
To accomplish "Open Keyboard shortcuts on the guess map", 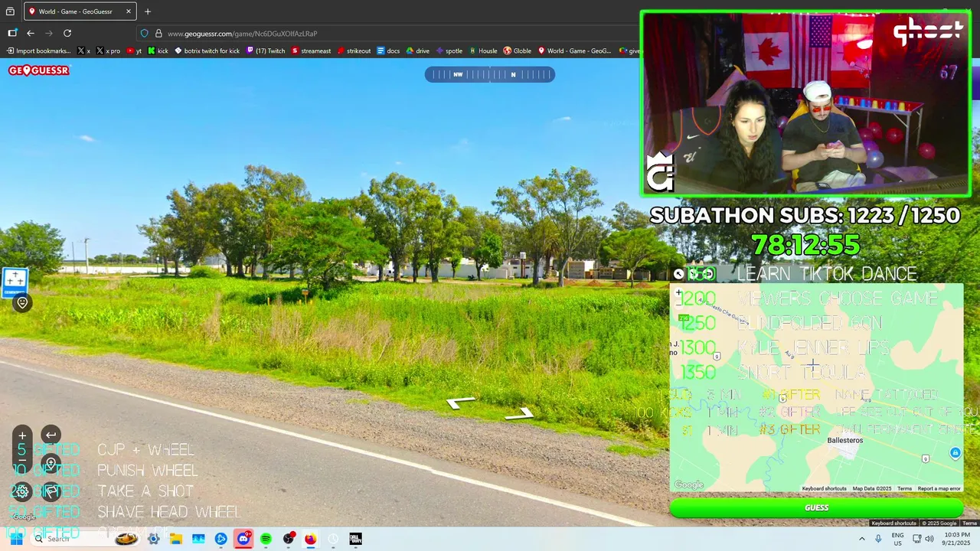I will pyautogui.click(x=824, y=488).
